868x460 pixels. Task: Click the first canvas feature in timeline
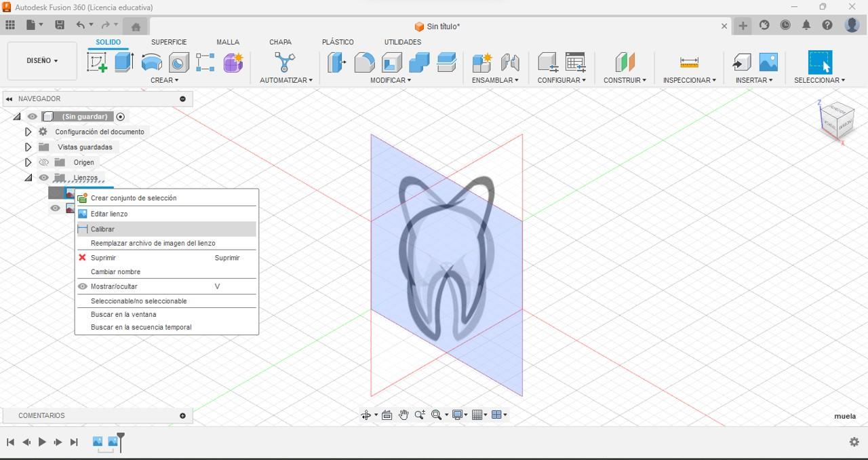(x=98, y=442)
